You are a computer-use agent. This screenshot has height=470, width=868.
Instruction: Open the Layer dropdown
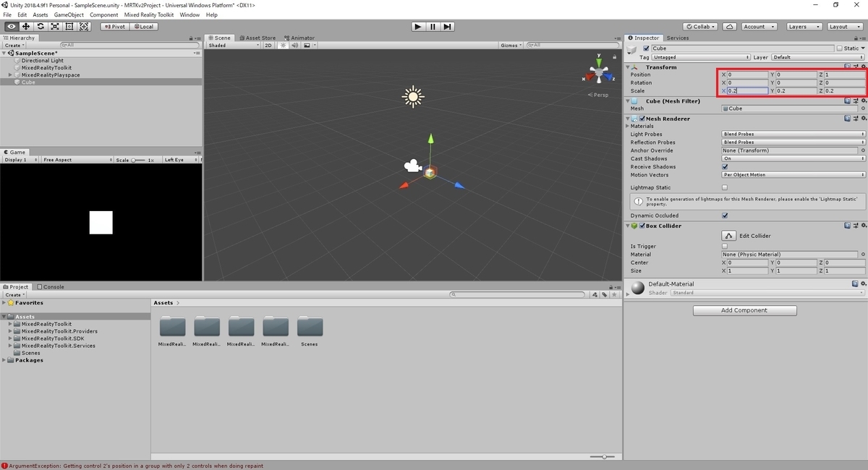(818, 57)
